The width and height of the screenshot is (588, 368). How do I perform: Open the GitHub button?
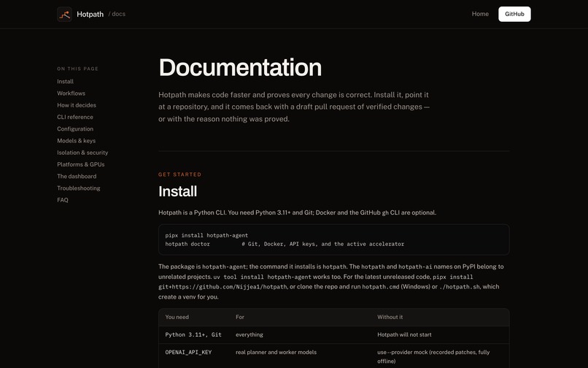514,14
